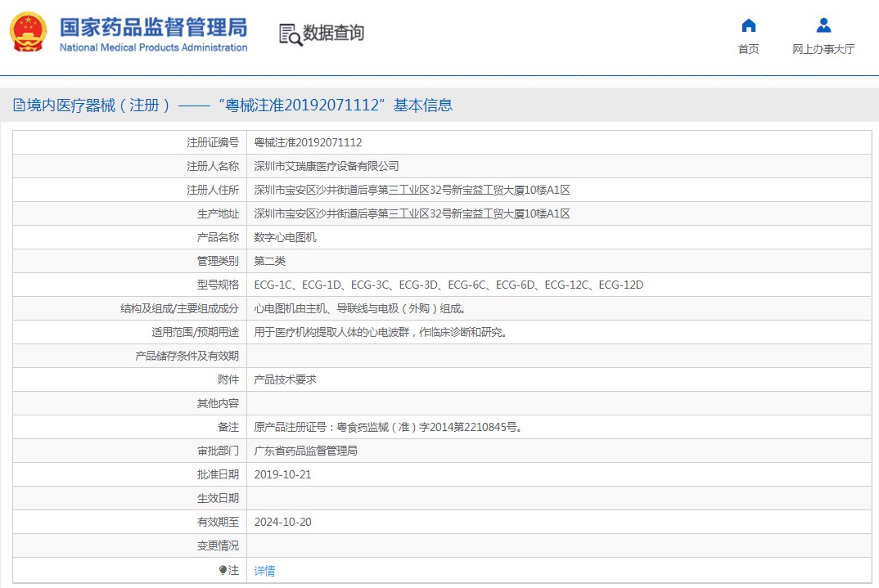Click attachment value 产品技术要求
The width and height of the screenshot is (879, 588).
pyautogui.click(x=286, y=379)
